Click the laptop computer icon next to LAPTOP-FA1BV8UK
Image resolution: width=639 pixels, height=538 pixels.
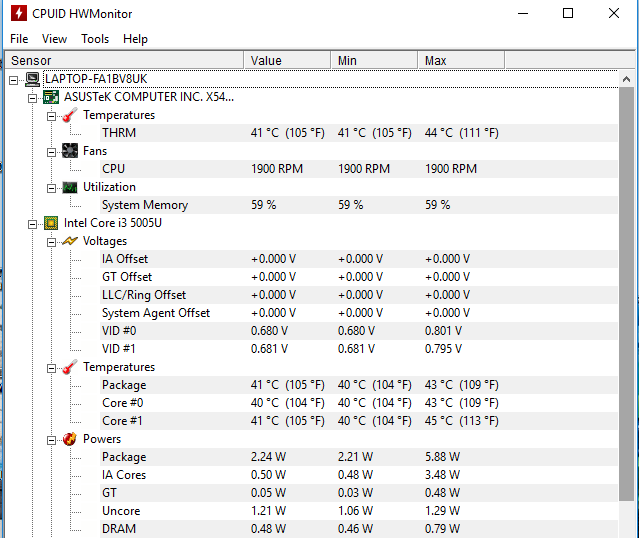[x=33, y=79]
